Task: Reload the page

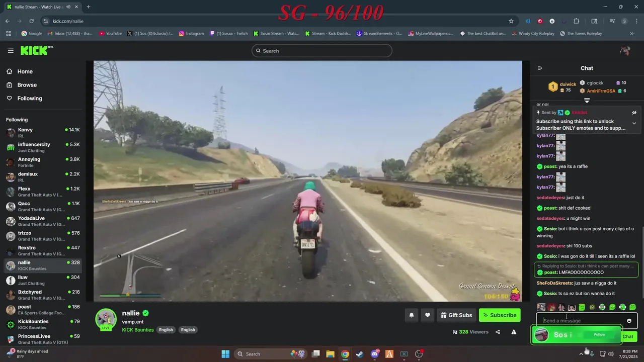Action: (x=31, y=21)
